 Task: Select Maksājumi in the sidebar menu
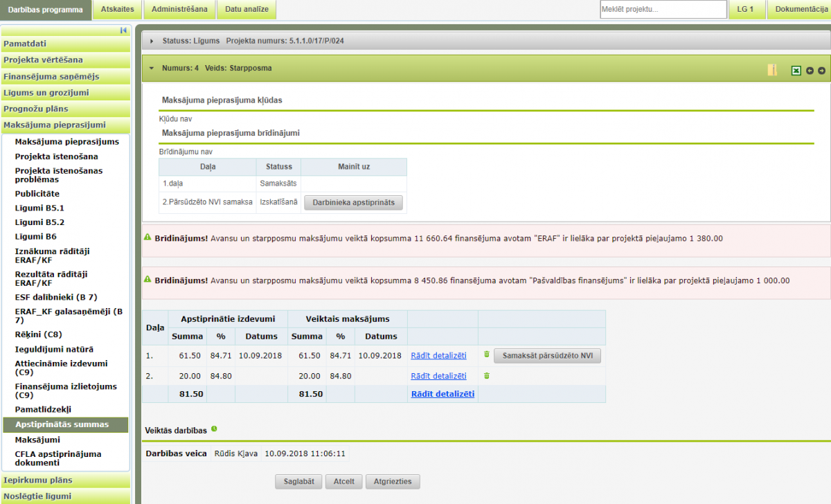(37, 440)
